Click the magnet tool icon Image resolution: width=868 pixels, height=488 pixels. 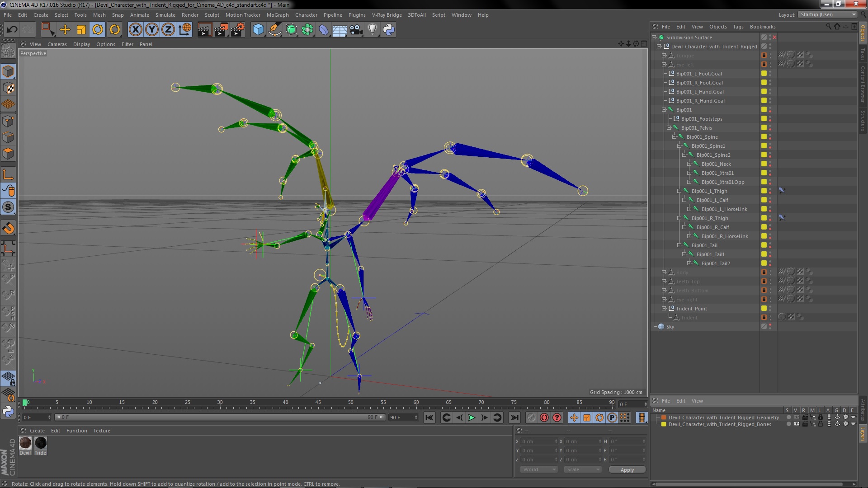pyautogui.click(x=8, y=229)
